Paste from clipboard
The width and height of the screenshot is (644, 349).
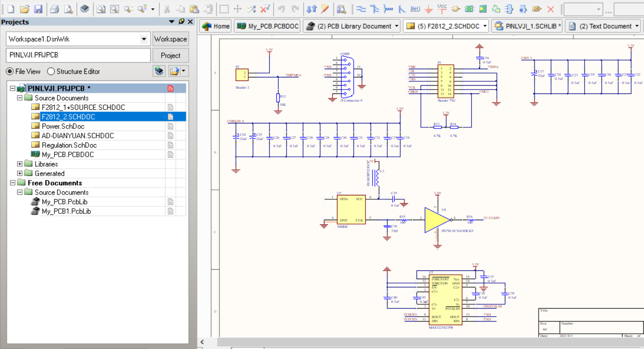tap(194, 9)
